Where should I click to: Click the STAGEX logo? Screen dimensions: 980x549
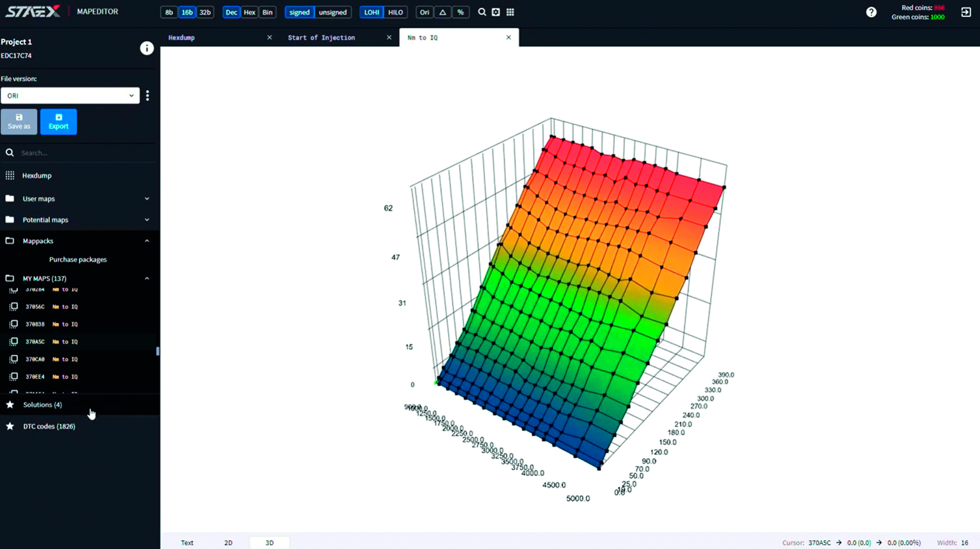pyautogui.click(x=32, y=11)
